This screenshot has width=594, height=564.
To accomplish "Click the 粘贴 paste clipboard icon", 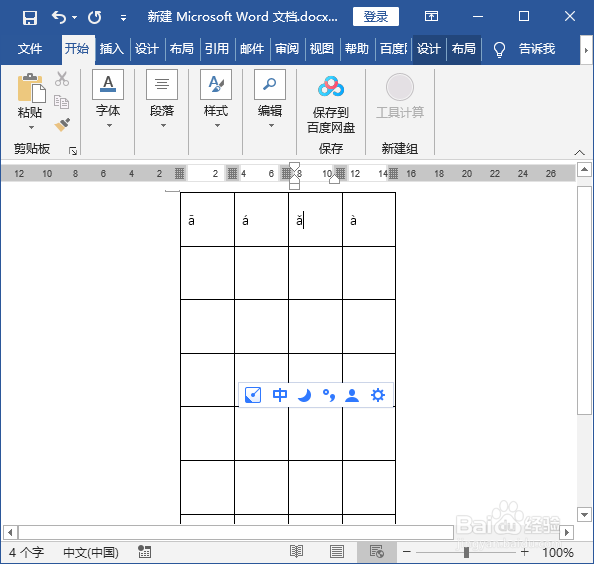I will (31, 88).
